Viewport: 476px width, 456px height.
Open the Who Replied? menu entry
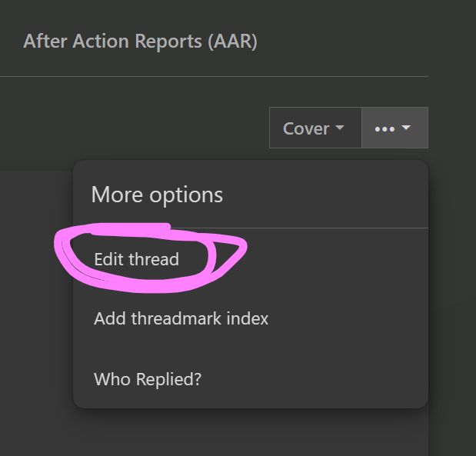click(147, 379)
